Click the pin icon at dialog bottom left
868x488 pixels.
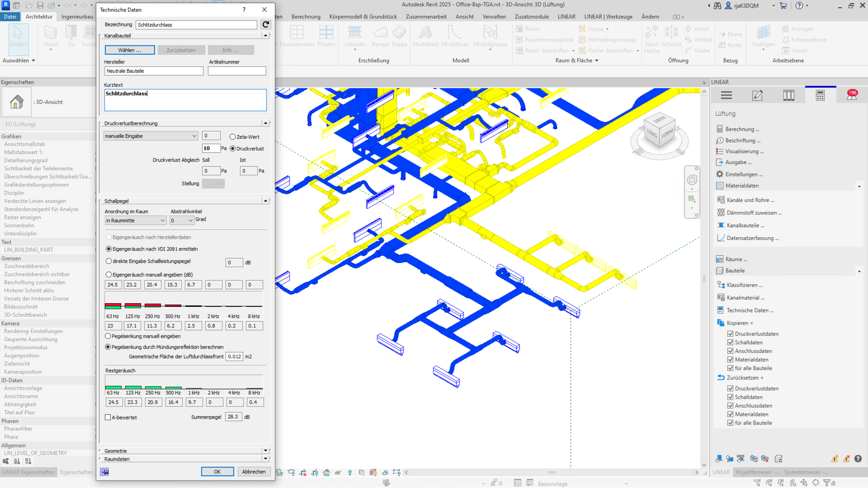tap(105, 472)
